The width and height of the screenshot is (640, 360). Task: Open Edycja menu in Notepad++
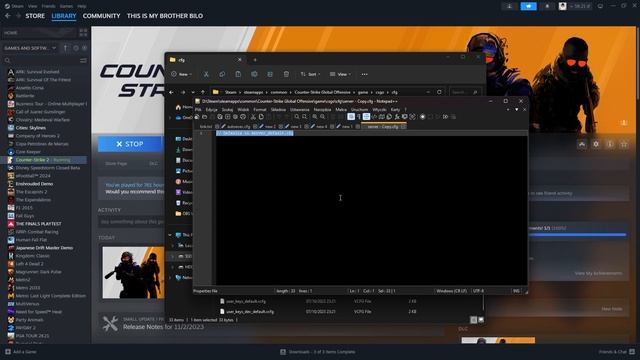click(x=211, y=110)
